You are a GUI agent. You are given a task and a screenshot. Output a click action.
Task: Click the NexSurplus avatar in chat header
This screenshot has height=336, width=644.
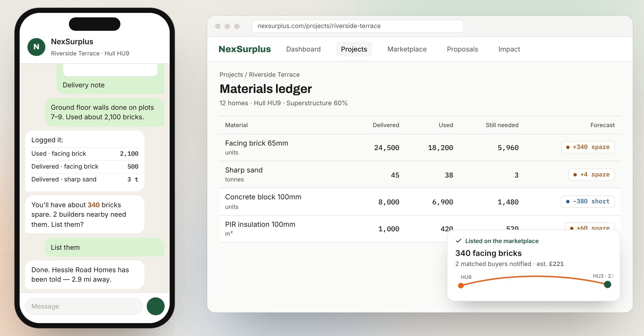[x=36, y=47]
